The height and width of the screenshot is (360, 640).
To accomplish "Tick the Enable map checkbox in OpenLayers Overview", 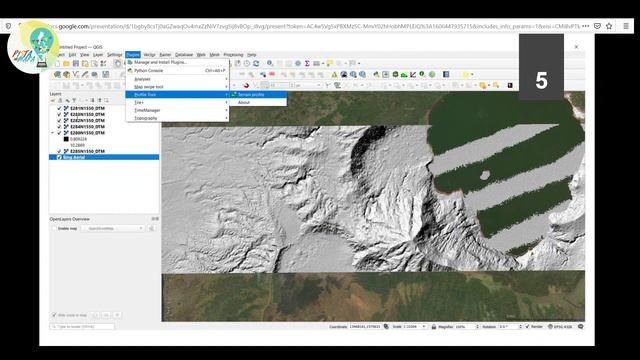I will pos(54,229).
